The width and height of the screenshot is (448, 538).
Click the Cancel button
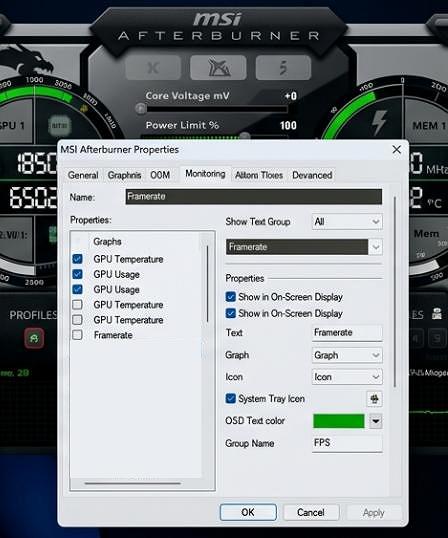[x=311, y=512]
